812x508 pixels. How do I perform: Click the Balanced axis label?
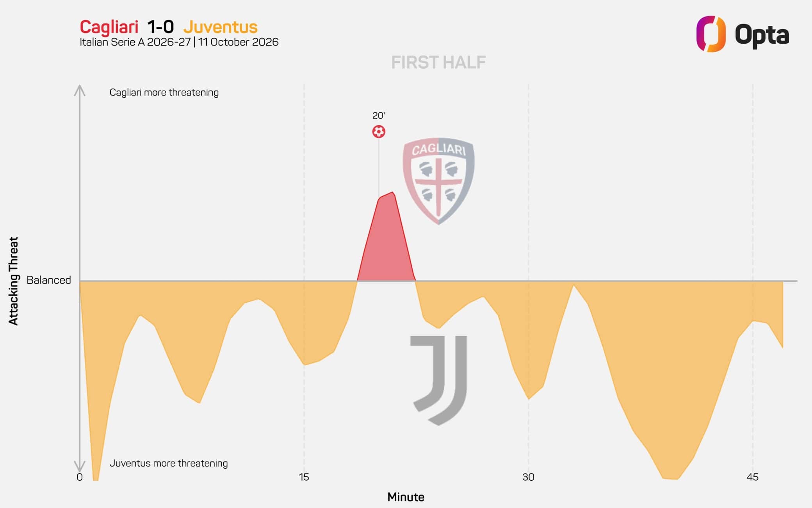49,280
